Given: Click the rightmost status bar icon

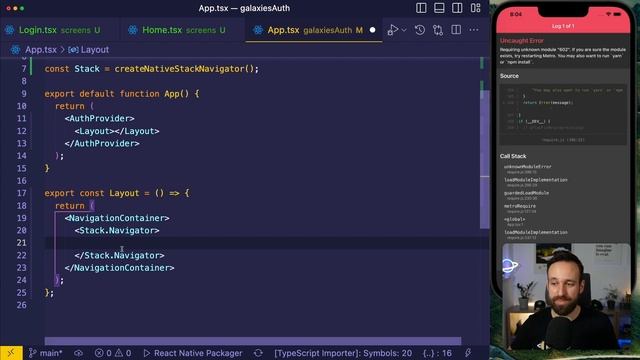Looking at the screenshot, I should [x=468, y=353].
